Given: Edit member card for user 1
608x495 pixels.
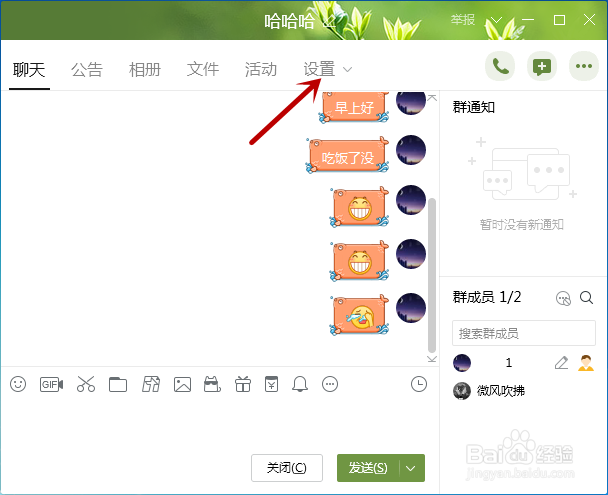Looking at the screenshot, I should 561,363.
